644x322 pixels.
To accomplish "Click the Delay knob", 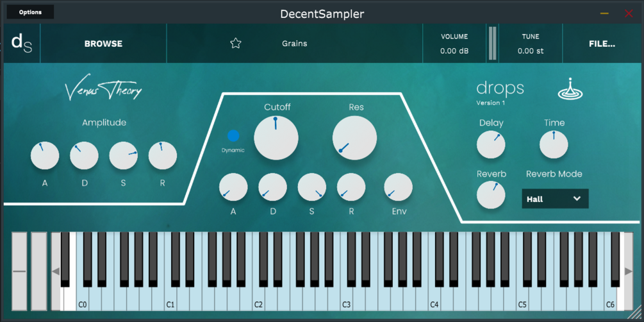I will [491, 145].
